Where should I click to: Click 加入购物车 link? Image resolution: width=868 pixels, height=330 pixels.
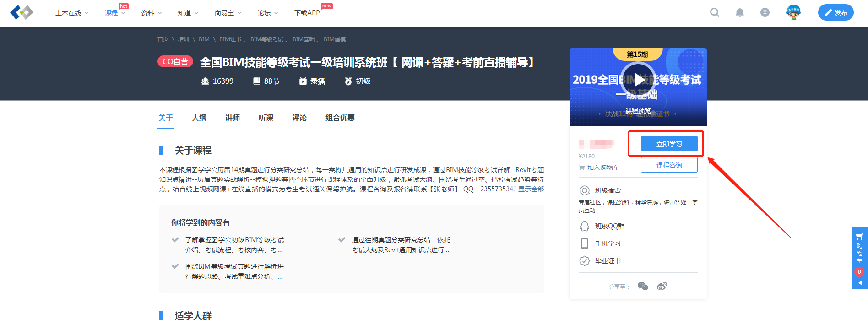click(603, 168)
